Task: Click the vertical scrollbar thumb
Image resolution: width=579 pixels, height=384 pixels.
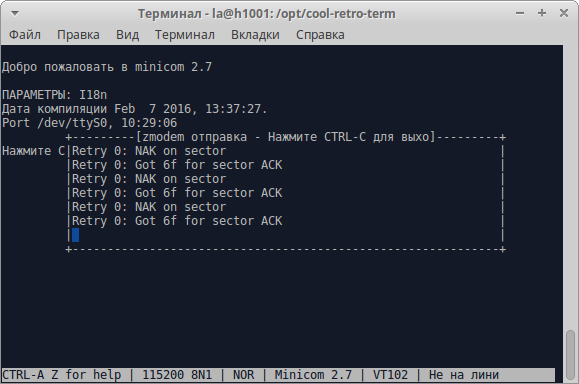Action: point(571,354)
